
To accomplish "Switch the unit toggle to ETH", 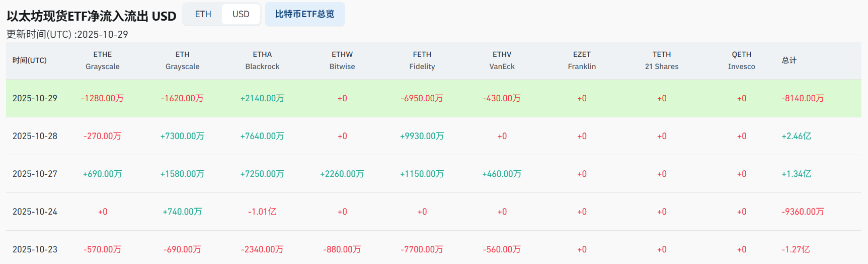I will 203,14.
